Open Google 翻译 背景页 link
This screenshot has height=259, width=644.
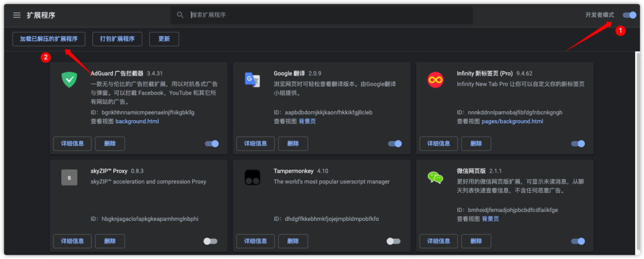307,121
